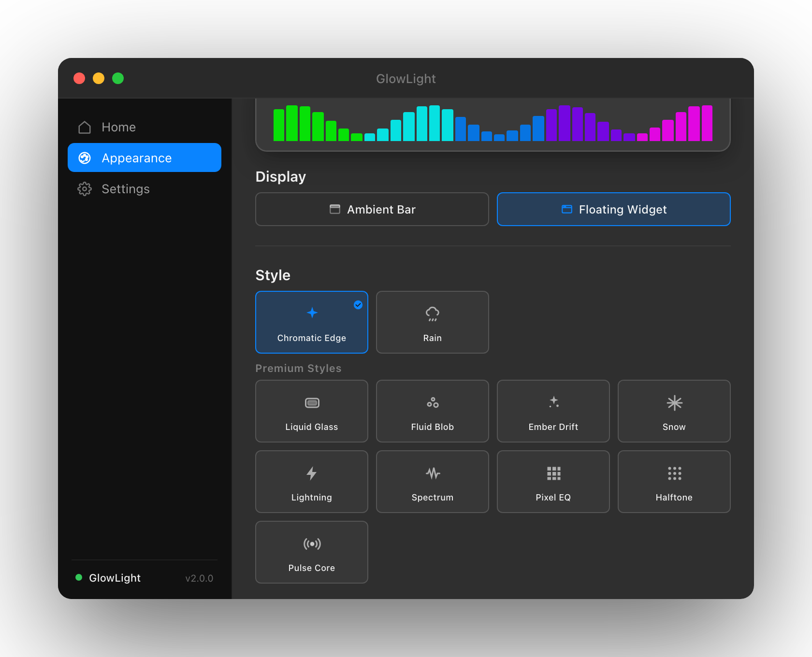Click the GlowLight window title
Screen dimensions: 812x657
(406, 79)
